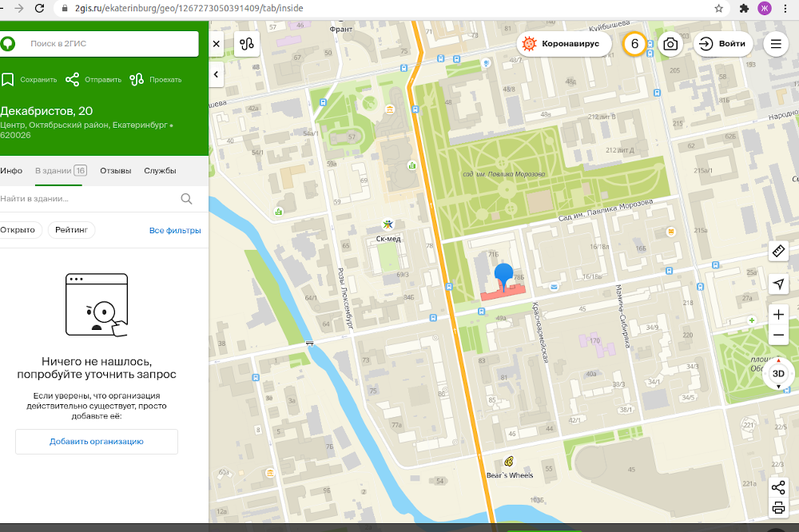Viewport: 799px width, 532px height.
Task: Click the Войти login button
Action: point(722,44)
